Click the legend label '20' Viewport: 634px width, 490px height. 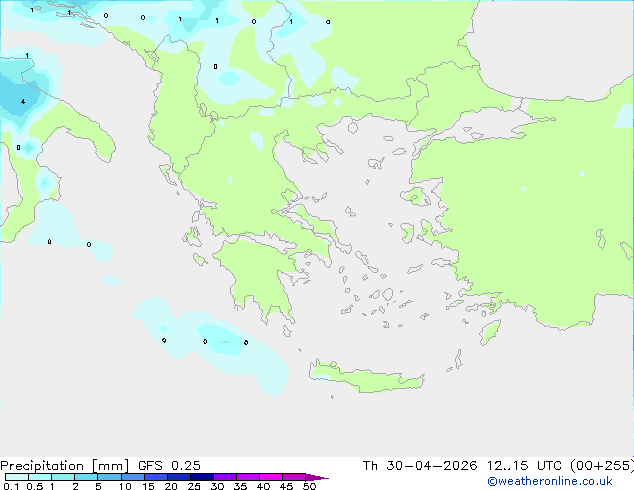pyautogui.click(x=171, y=486)
